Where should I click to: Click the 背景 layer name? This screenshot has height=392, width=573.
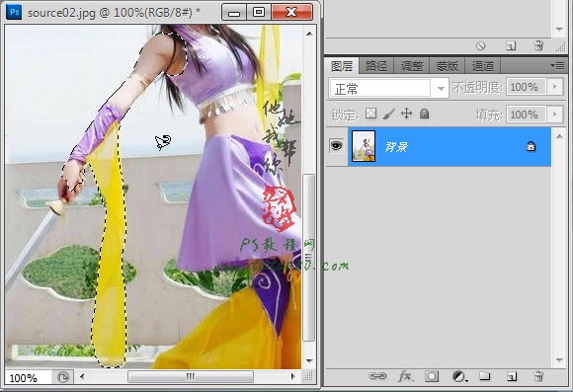(x=396, y=147)
